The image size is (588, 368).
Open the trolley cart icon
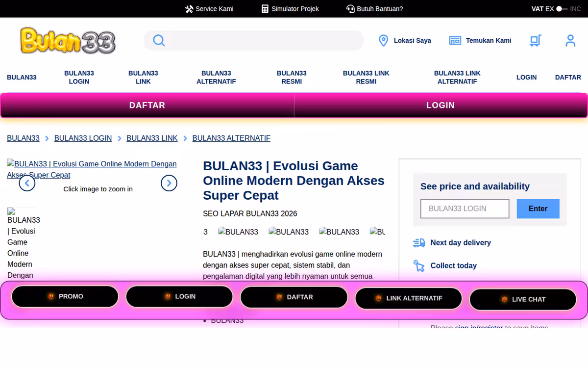(536, 41)
